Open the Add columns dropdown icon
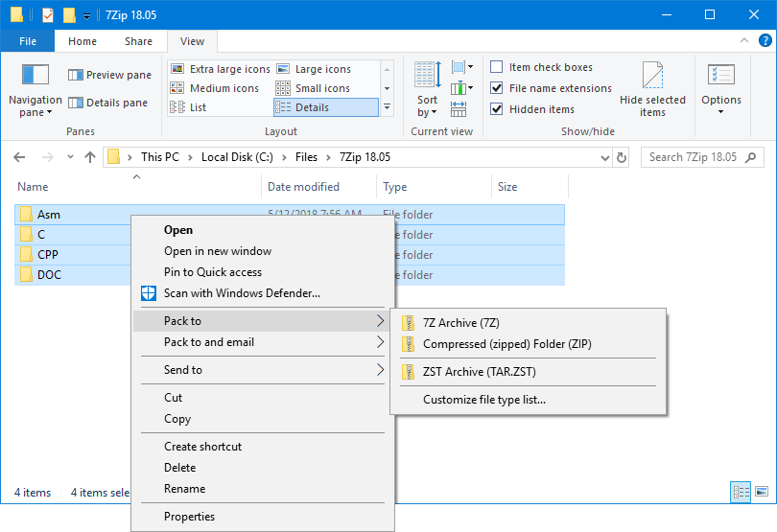The image size is (777, 532). point(461,88)
